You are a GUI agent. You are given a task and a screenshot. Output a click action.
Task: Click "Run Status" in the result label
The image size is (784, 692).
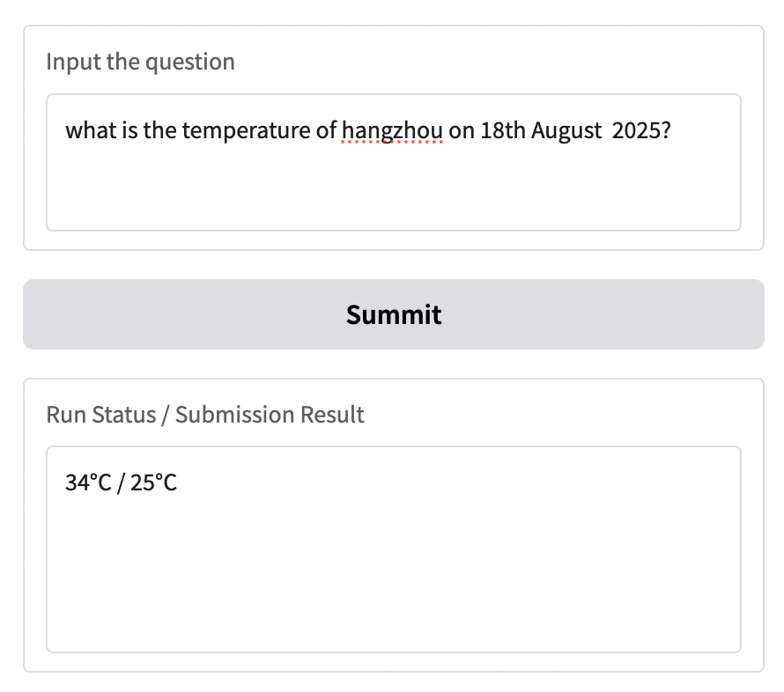tap(99, 415)
